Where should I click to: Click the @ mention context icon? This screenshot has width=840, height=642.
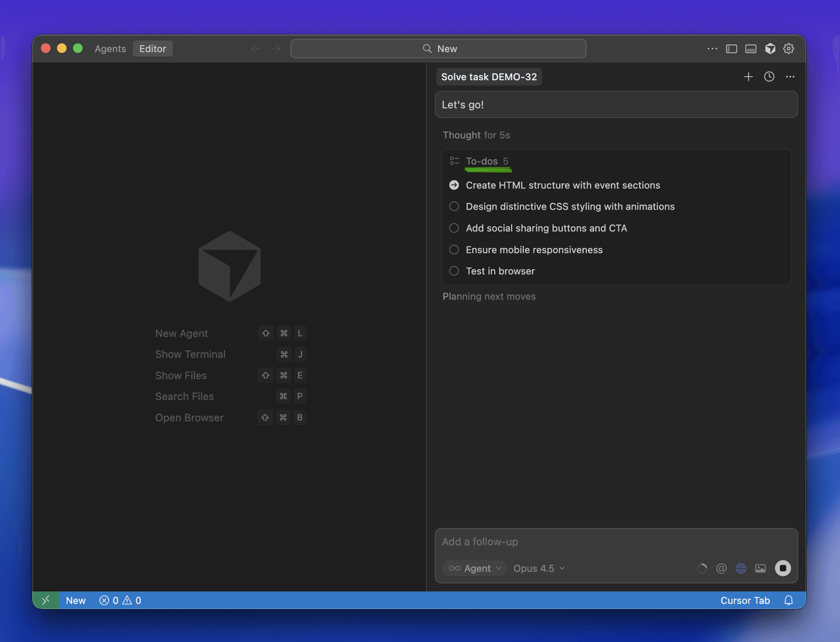[x=721, y=568]
